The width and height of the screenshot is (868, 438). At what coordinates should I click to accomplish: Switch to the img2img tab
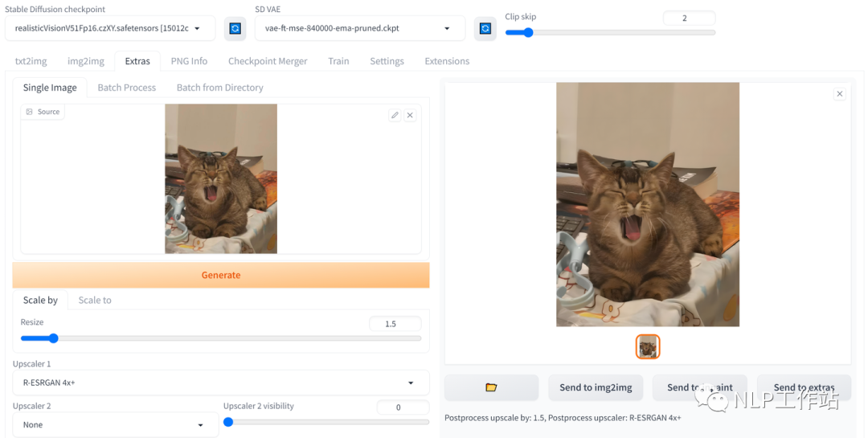tap(86, 61)
